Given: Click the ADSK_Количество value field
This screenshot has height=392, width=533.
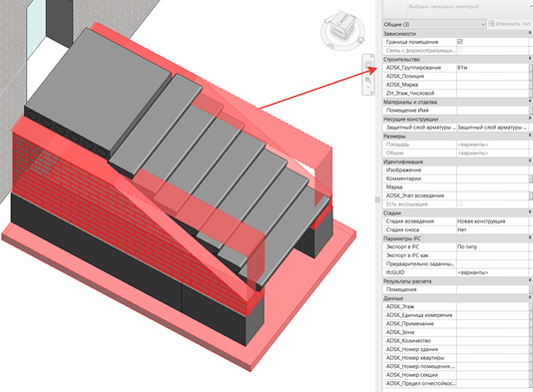Looking at the screenshot, I should click(x=492, y=340).
